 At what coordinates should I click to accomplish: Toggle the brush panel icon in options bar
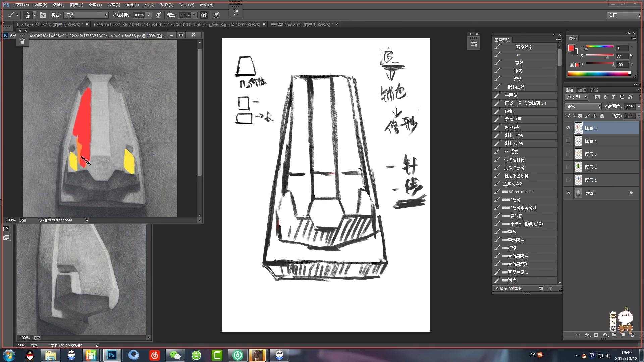(x=43, y=15)
